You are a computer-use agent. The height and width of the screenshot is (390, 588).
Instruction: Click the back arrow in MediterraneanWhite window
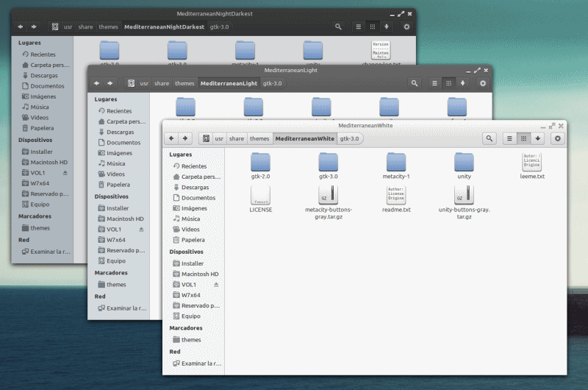point(172,138)
